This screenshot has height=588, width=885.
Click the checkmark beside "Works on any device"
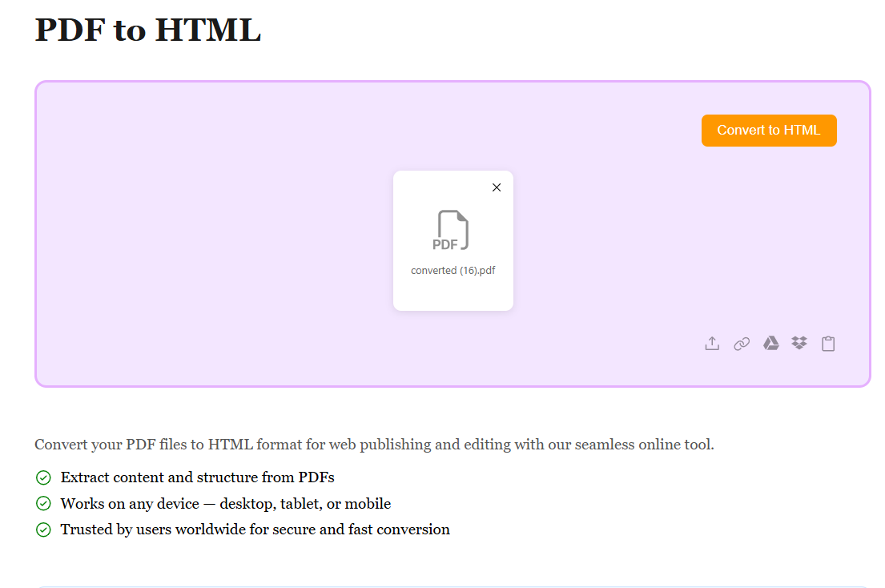[x=43, y=504]
